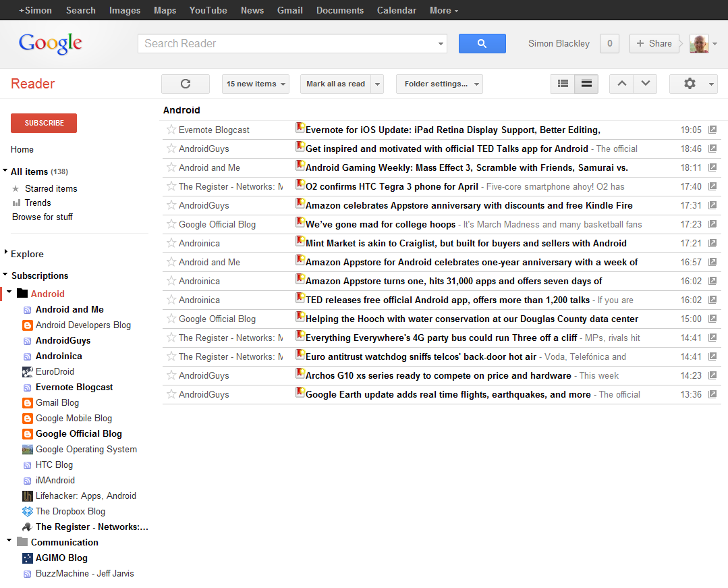
Task: Open the settings gear menu
Action: coord(694,84)
